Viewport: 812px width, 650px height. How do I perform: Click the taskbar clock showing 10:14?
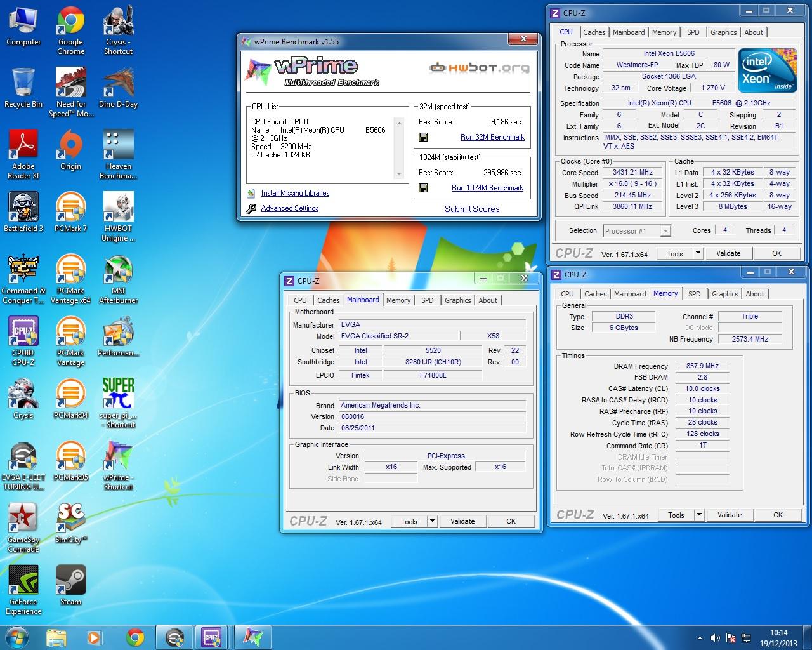[x=778, y=637]
